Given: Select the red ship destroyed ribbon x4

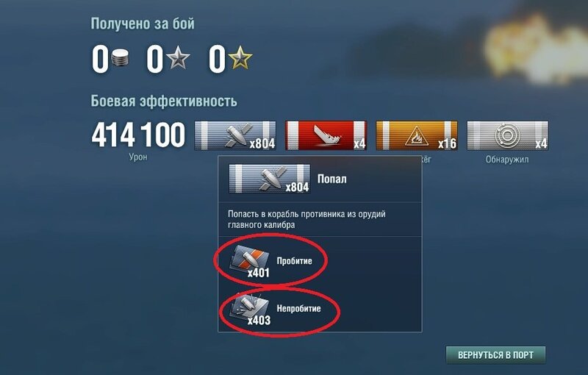Looking at the screenshot, I should coord(326,135).
